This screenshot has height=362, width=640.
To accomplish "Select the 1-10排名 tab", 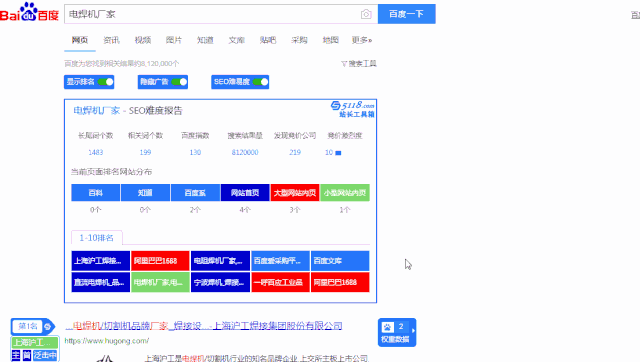I will (97, 238).
